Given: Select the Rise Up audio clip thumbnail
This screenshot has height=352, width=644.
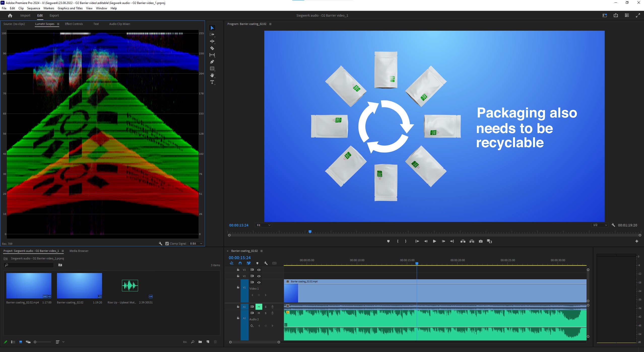Looking at the screenshot, I should 130,286.
